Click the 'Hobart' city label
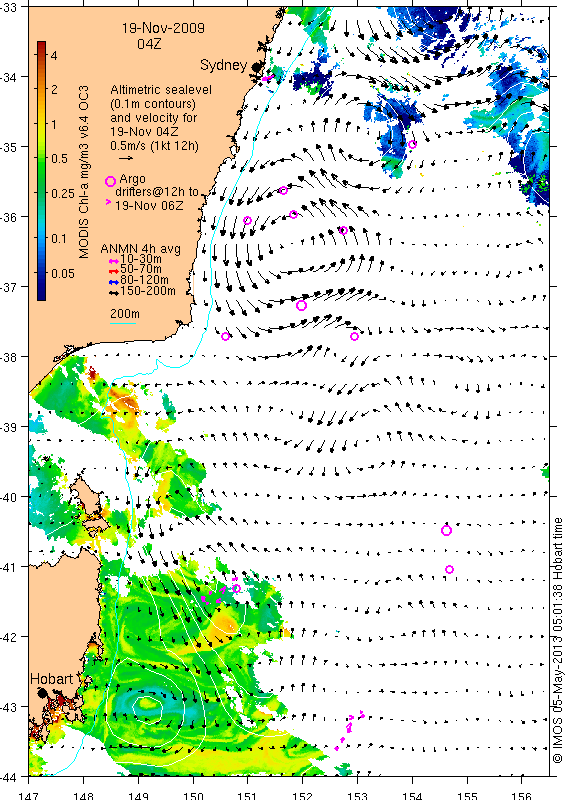Screen dimensions: 570x800 pyautogui.click(x=52, y=679)
